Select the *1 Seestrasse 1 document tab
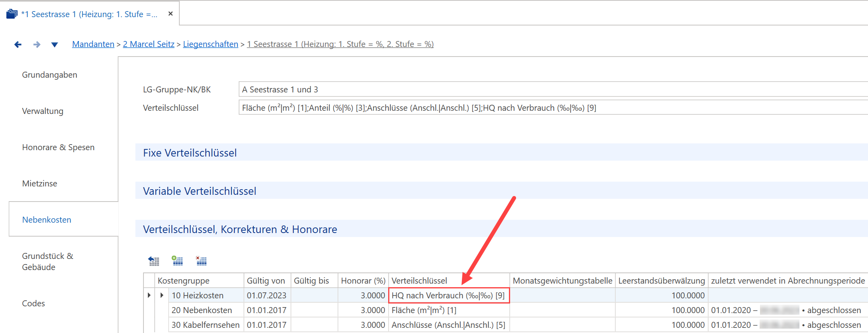 pyautogui.click(x=89, y=14)
